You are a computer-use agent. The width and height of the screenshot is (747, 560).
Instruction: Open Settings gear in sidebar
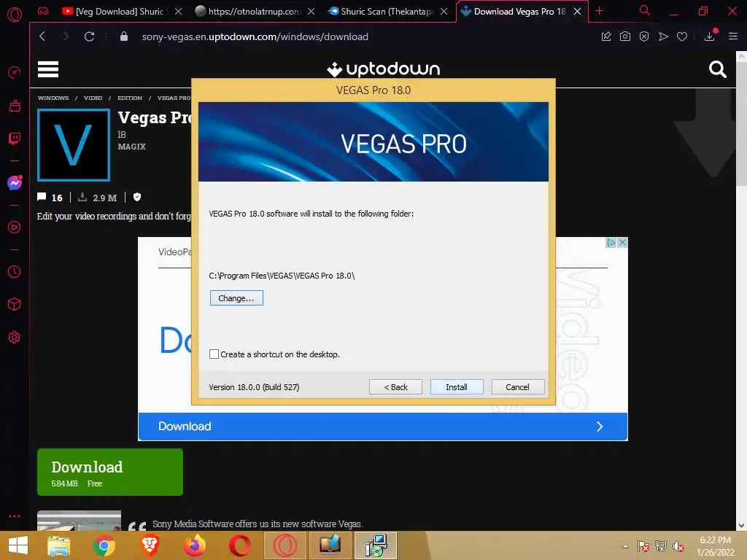(15, 337)
